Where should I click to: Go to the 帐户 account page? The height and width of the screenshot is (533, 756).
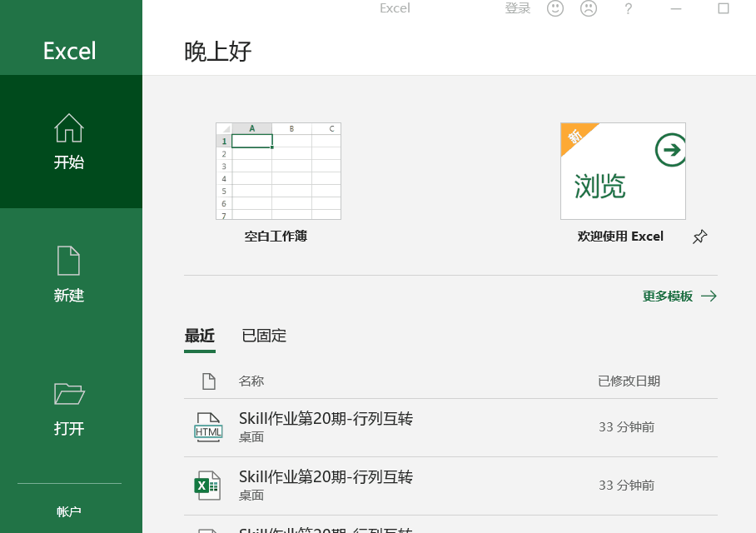point(69,511)
